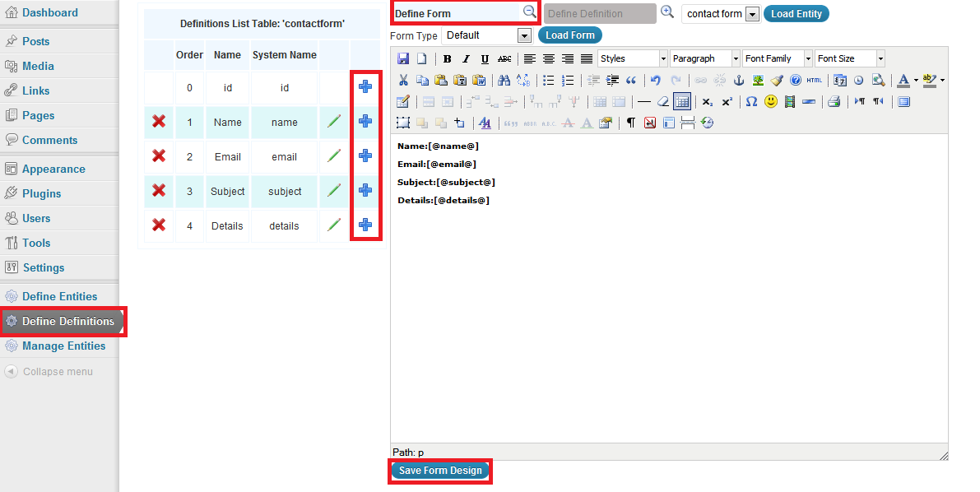This screenshot has width=980, height=492.
Task: Open the Font Family dropdown
Action: click(x=777, y=58)
